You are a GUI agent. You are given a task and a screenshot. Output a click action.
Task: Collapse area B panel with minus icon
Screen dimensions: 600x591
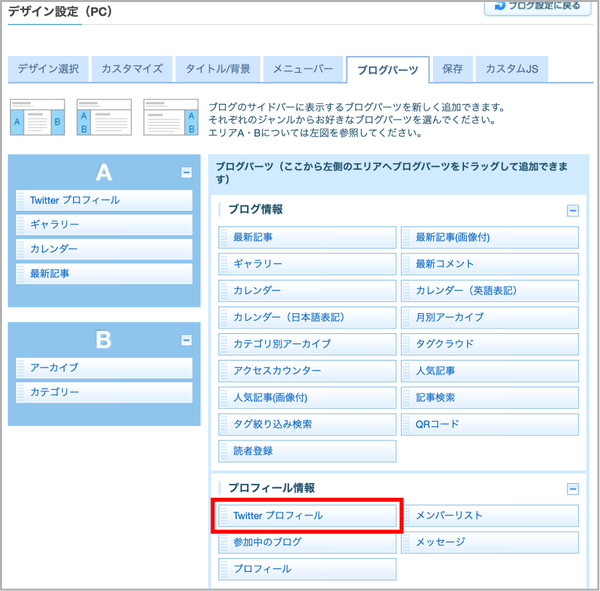click(186, 340)
